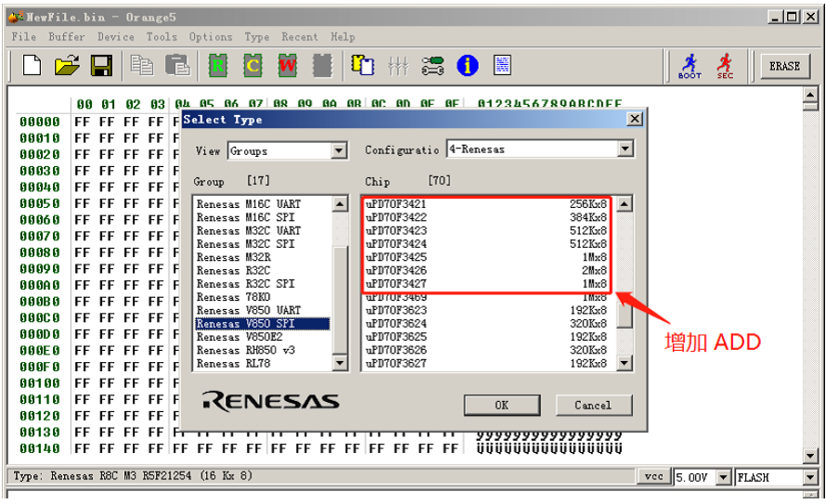The image size is (826, 504).
Task: Open a file with the folder icon
Action: 67,66
